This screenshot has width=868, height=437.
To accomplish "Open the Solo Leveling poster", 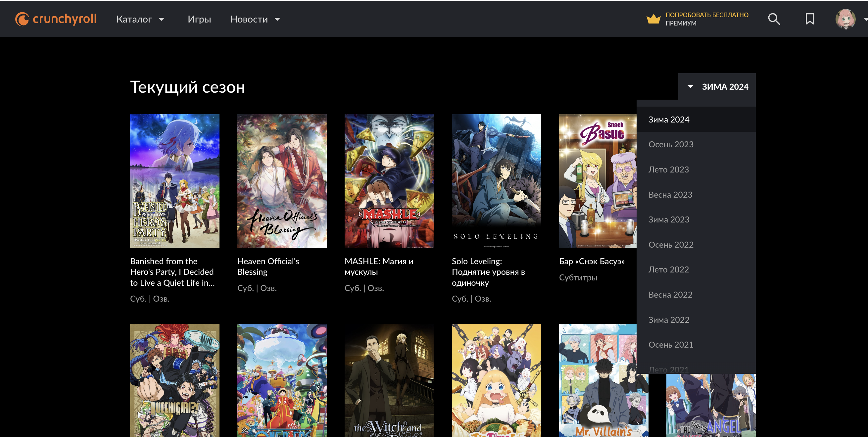I will point(496,181).
